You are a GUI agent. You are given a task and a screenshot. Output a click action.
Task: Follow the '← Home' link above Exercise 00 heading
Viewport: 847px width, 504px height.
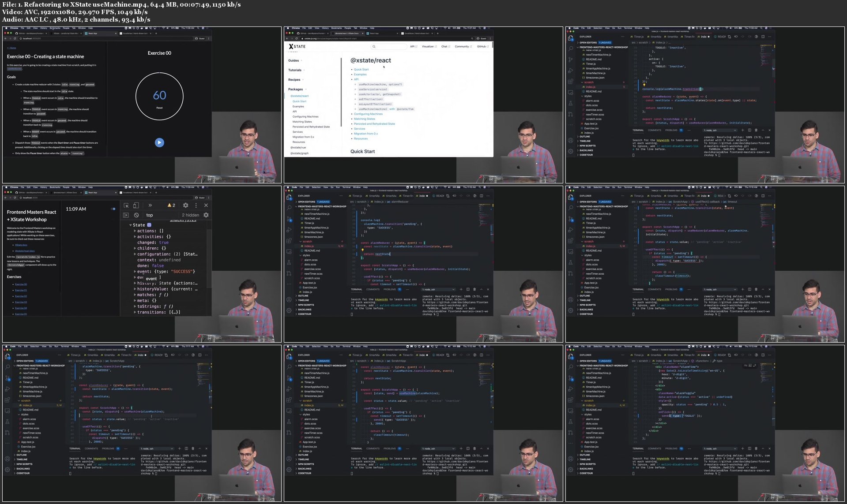[11, 48]
